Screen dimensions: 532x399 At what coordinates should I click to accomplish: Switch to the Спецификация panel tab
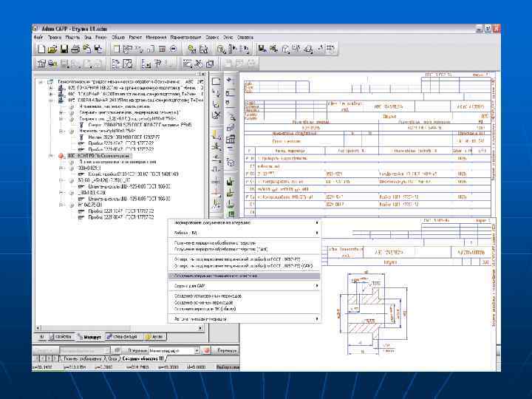[x=122, y=337]
